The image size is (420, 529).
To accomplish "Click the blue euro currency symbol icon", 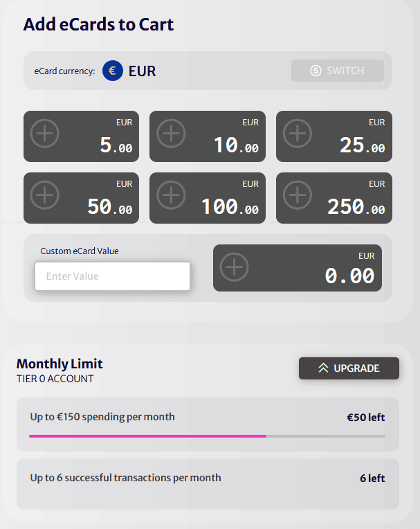I will click(x=113, y=71).
